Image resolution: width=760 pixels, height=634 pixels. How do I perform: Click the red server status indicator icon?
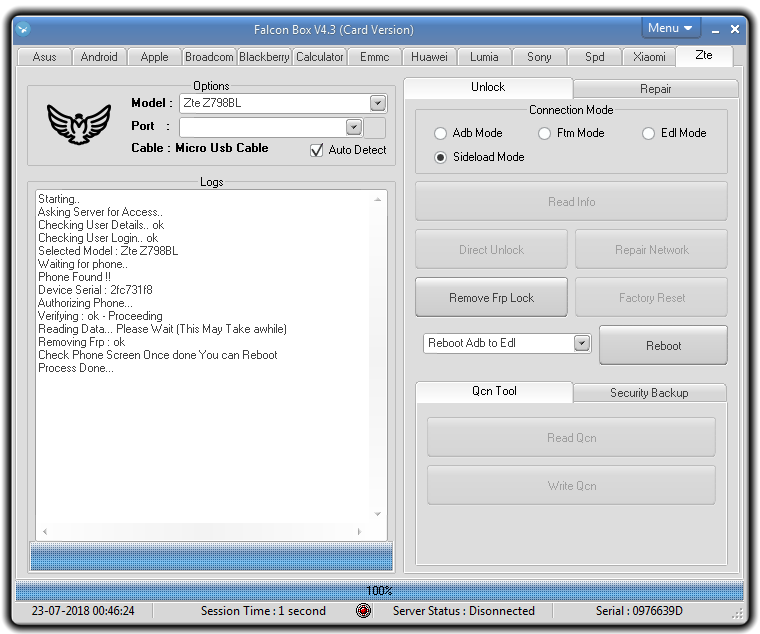click(363, 610)
